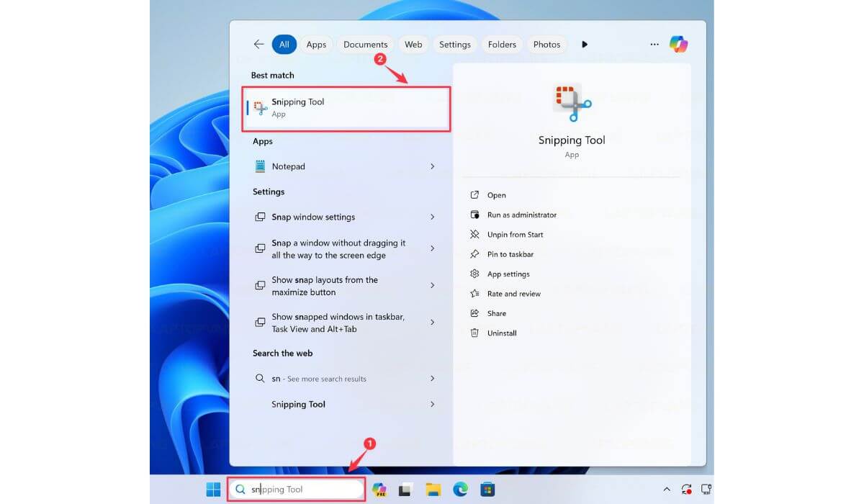The width and height of the screenshot is (864, 504).
Task: Click the Unpin from Start pin icon
Action: tap(474, 235)
